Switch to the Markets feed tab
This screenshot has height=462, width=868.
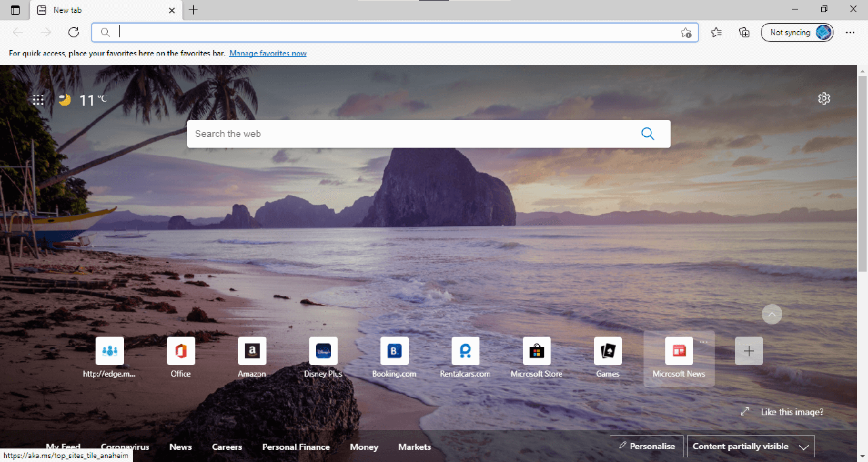coord(414,447)
